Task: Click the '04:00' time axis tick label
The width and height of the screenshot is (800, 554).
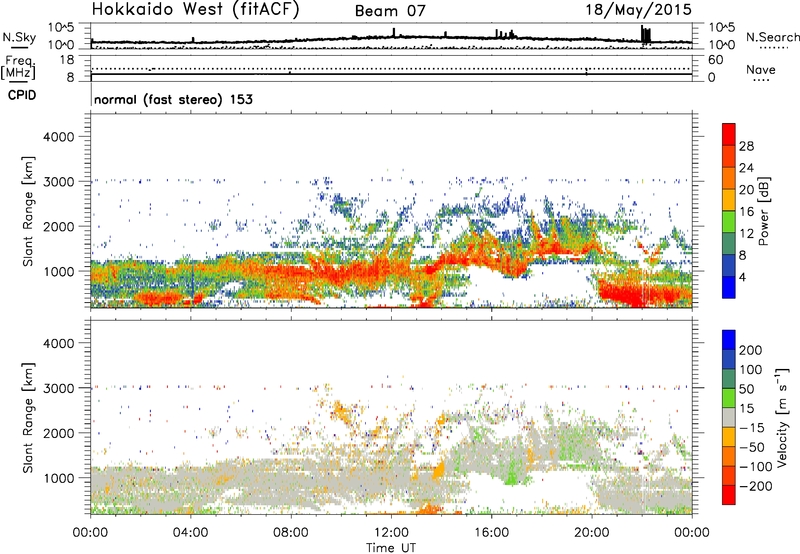Action: (190, 533)
